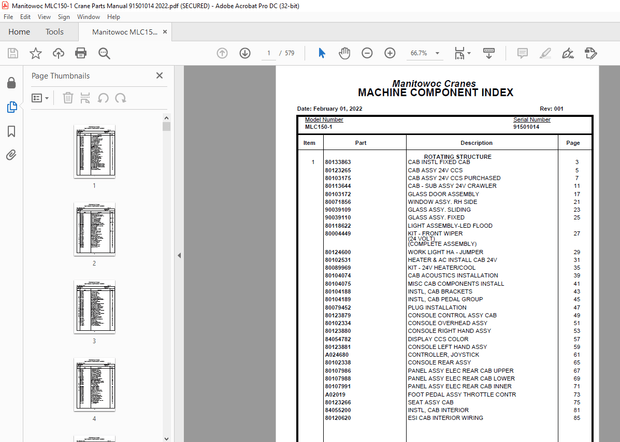Viewport: 620px width, 442px height.
Task: Open Attachments paperclip panel
Action: pos(11,155)
